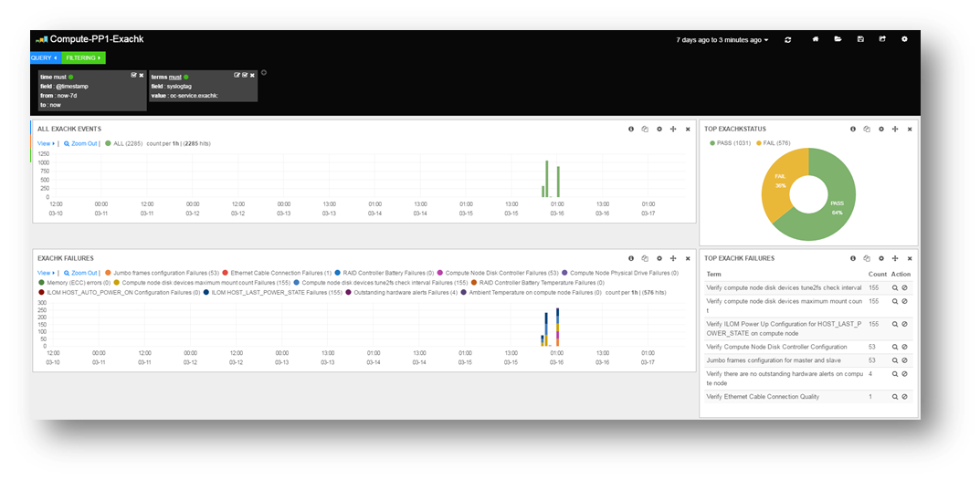Open the load dashboard folder icon
The width and height of the screenshot is (980, 479).
(x=838, y=38)
